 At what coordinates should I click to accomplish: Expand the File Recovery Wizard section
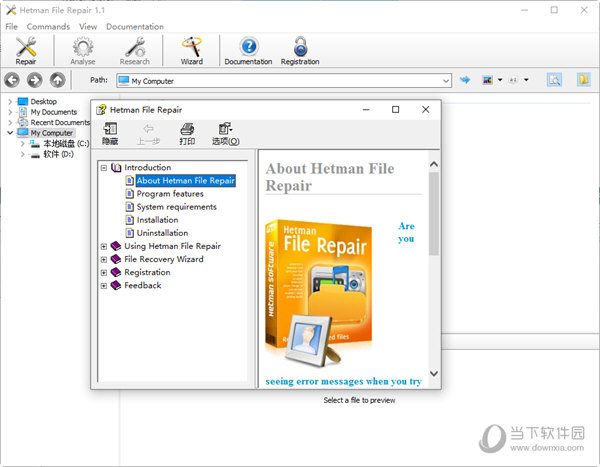coord(104,260)
